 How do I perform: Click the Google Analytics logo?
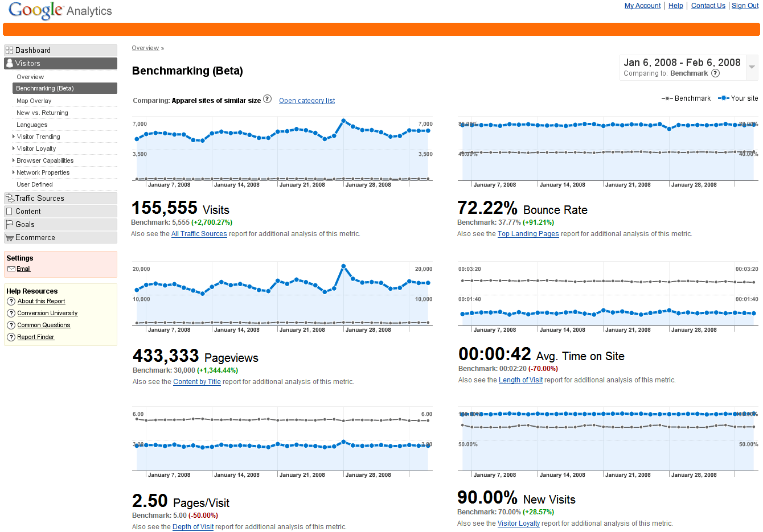click(x=60, y=11)
